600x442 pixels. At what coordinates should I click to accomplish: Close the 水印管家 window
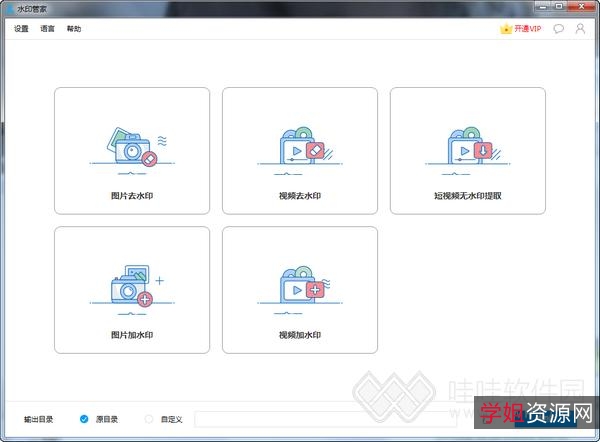[x=581, y=6]
